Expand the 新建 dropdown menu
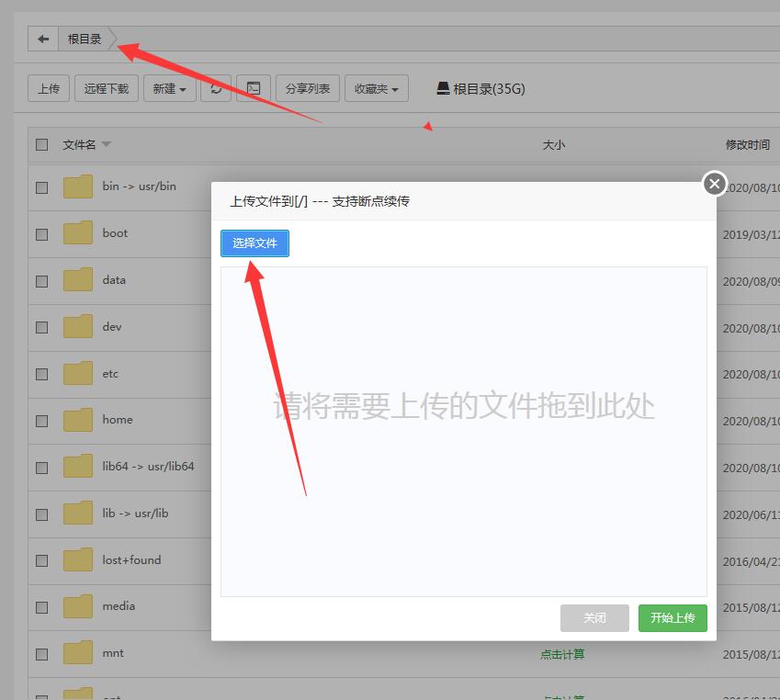 point(169,89)
